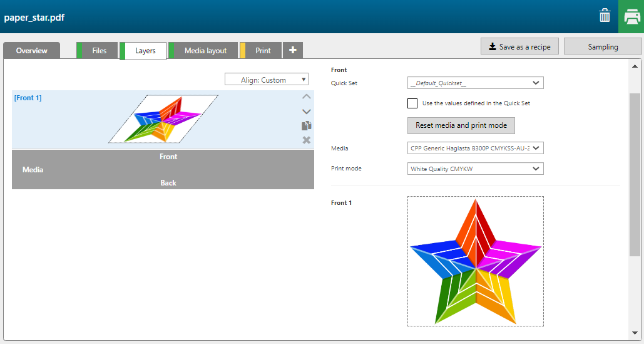Click the plus tab to add
Viewport: 644px width, 344px height.
pos(293,50)
